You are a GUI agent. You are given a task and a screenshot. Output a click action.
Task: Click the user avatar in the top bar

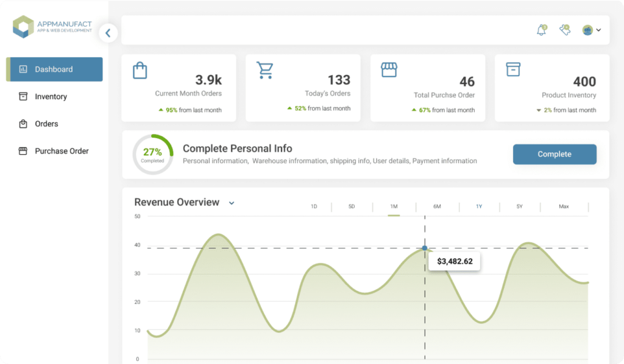[x=587, y=30]
